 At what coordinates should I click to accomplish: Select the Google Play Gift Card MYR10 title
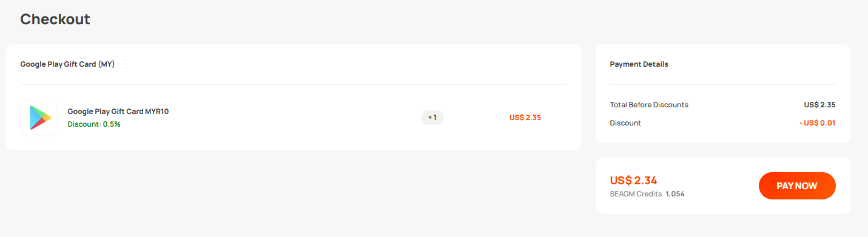[x=118, y=112]
